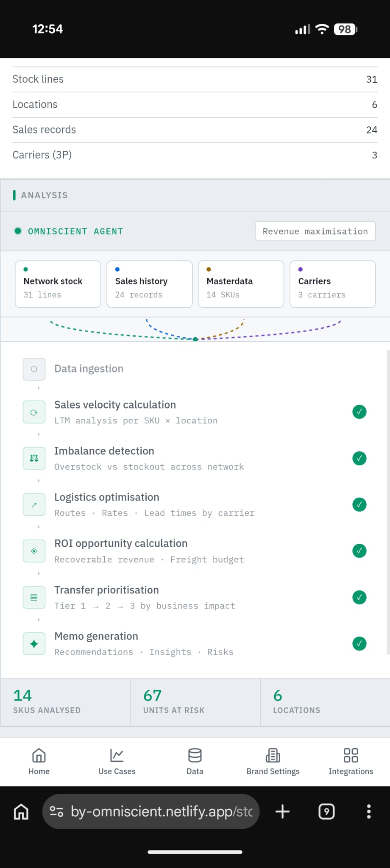Image resolution: width=390 pixels, height=868 pixels.
Task: Click the Sales velocity completed checkmark
Action: tap(359, 412)
